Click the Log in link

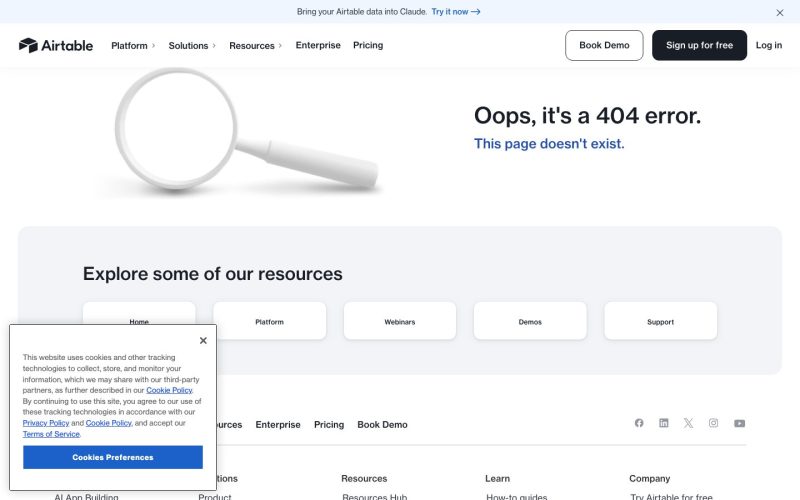tap(768, 45)
